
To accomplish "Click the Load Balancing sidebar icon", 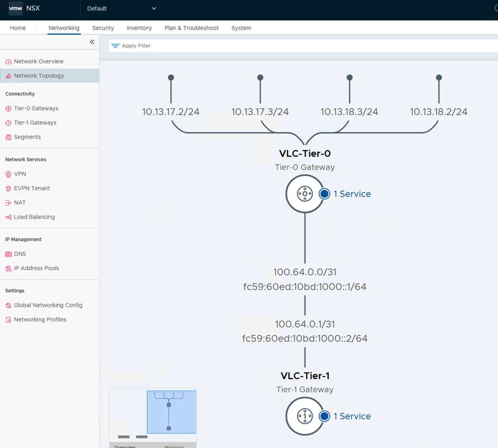I will (8, 217).
